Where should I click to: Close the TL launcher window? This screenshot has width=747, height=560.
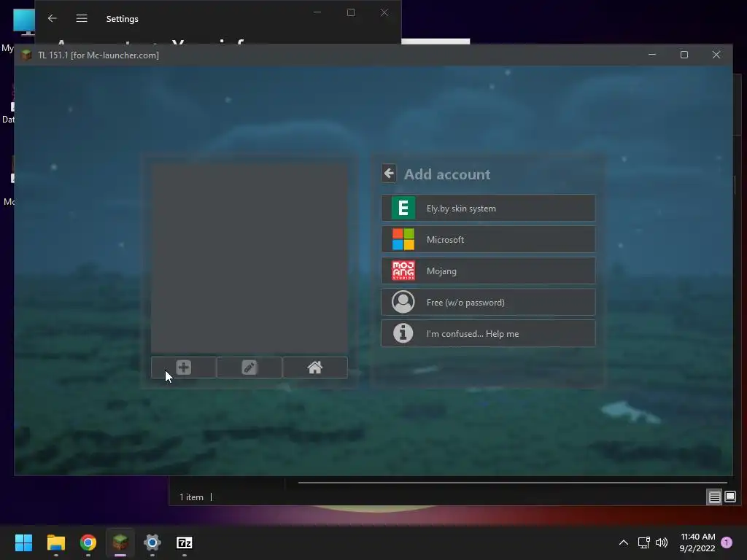tap(716, 55)
